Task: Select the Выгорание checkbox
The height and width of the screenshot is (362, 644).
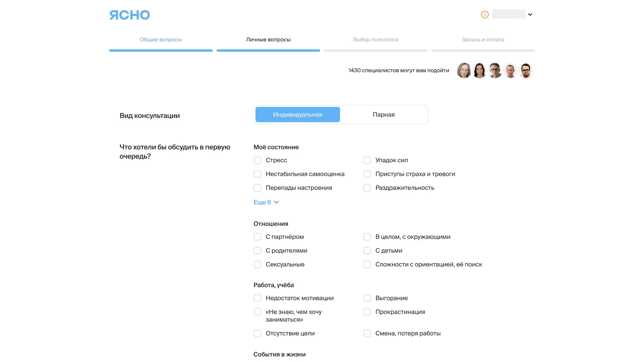Action: tap(367, 298)
